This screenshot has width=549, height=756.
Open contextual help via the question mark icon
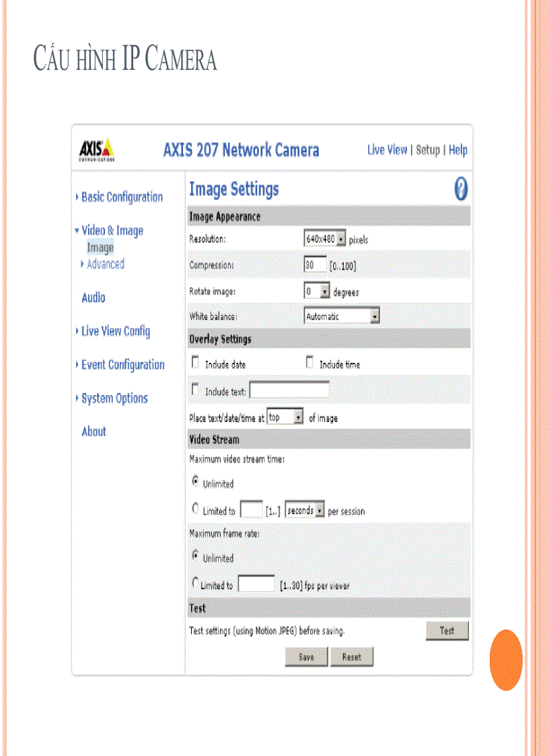tap(461, 189)
